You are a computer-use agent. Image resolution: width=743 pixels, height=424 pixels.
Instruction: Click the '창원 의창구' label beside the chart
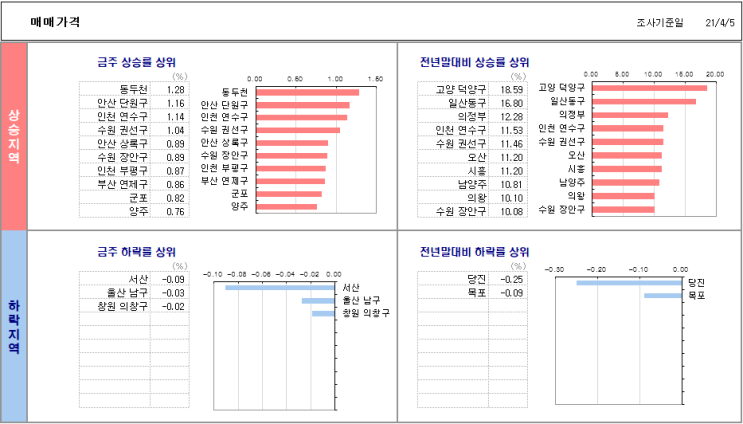pos(365,313)
